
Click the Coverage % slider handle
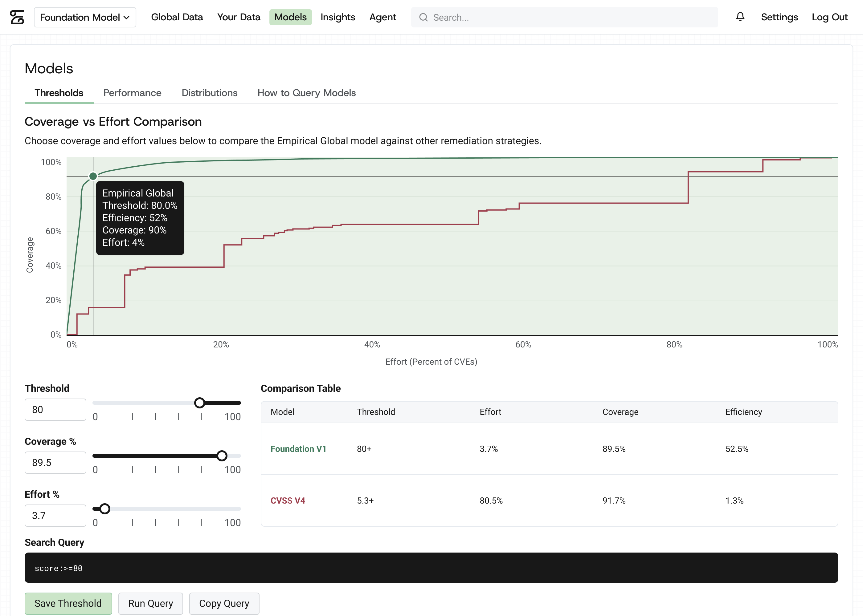click(x=222, y=456)
